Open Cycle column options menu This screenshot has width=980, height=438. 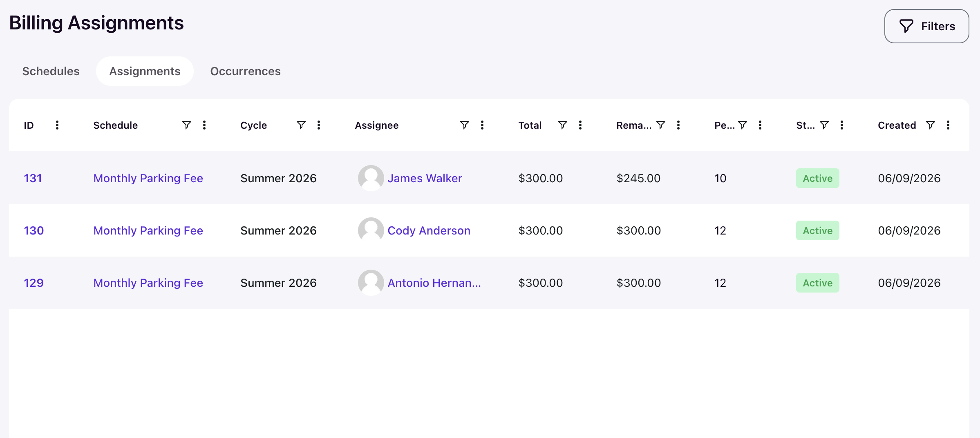[319, 125]
